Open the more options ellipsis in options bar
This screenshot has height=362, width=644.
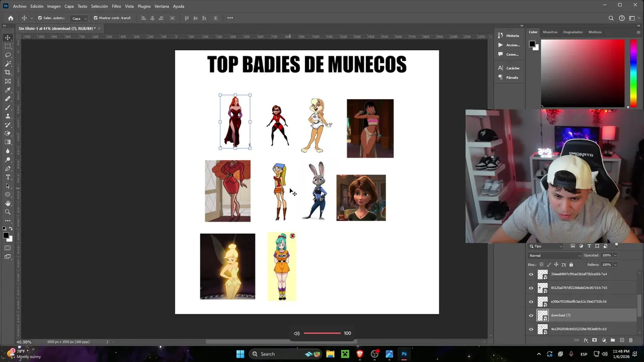[x=230, y=18]
